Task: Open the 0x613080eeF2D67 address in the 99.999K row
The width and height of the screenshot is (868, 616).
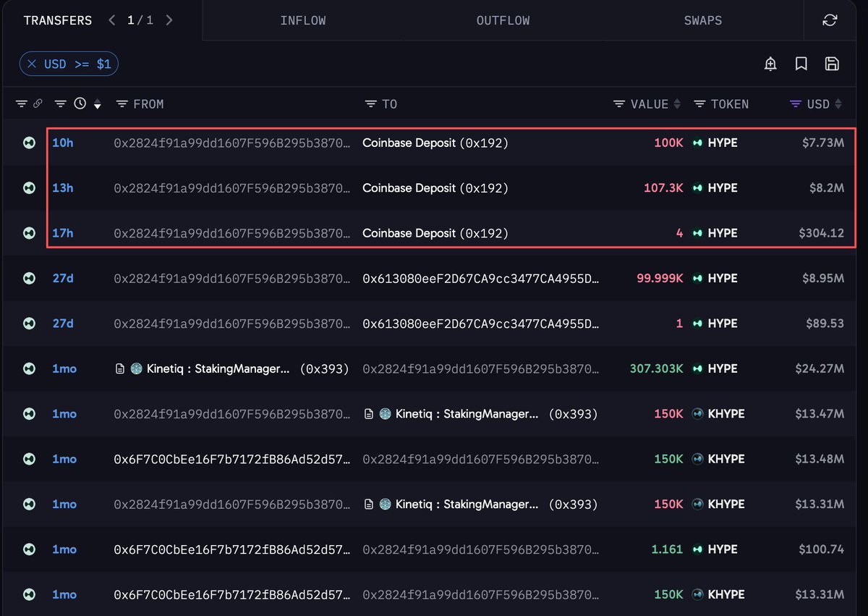Action: click(481, 279)
